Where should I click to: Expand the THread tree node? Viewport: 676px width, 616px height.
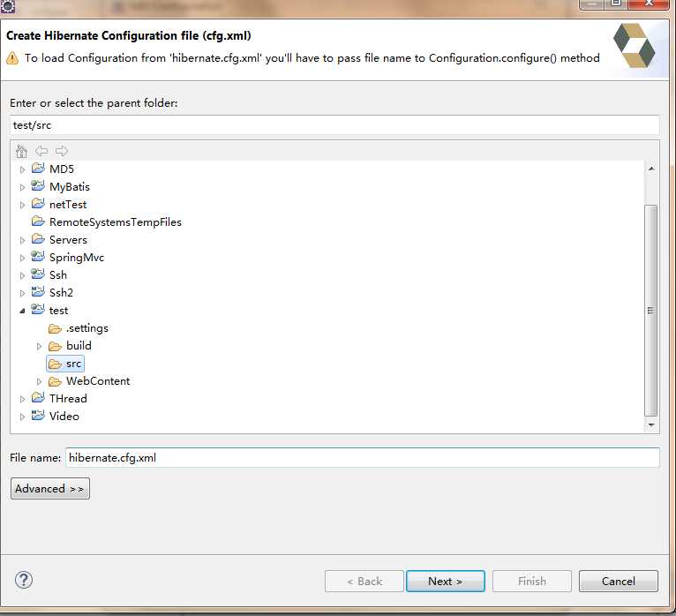pyautogui.click(x=22, y=399)
